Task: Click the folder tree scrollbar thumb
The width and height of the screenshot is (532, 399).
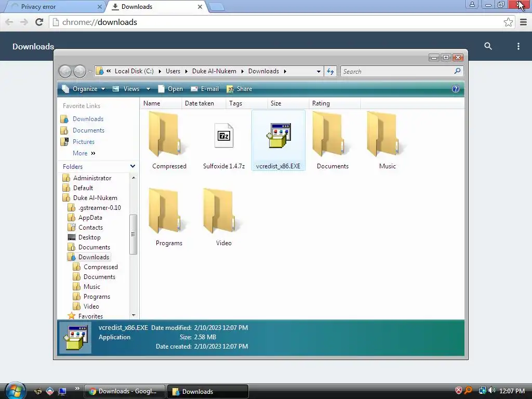Action: click(133, 234)
